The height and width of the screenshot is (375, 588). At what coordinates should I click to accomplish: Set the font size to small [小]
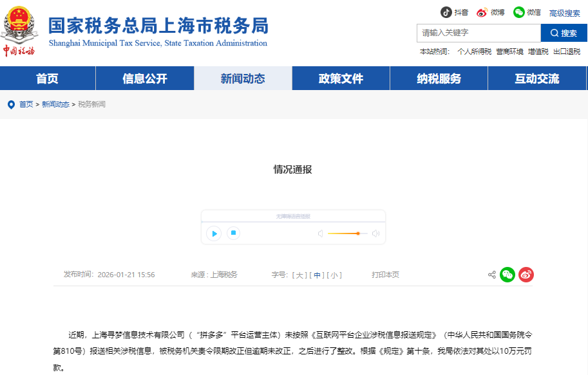[x=334, y=275]
